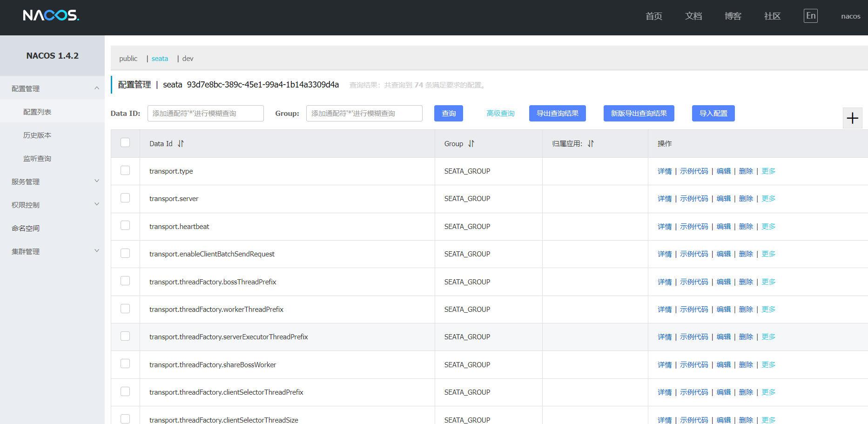Open 文档 in the top navigation
The width and height of the screenshot is (868, 424).
pyautogui.click(x=693, y=16)
